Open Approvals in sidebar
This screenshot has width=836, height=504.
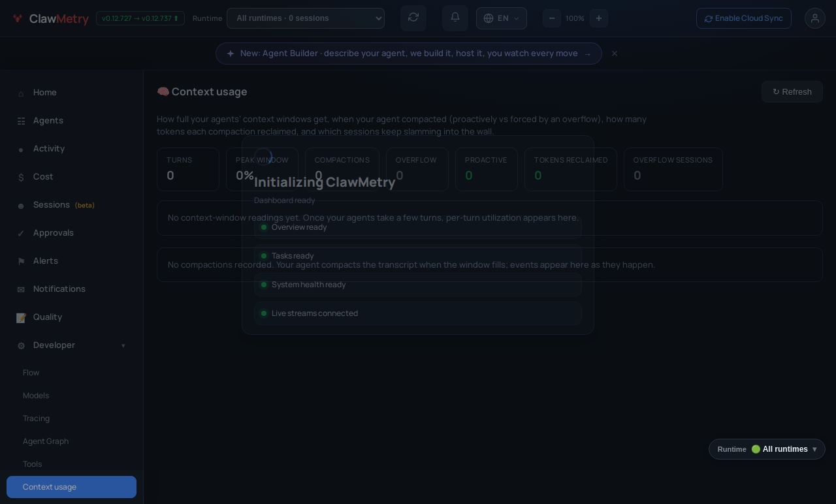[72, 233]
